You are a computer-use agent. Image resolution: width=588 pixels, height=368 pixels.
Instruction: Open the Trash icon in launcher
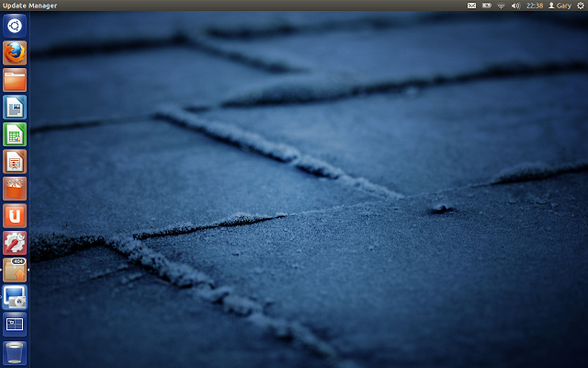[15, 352]
